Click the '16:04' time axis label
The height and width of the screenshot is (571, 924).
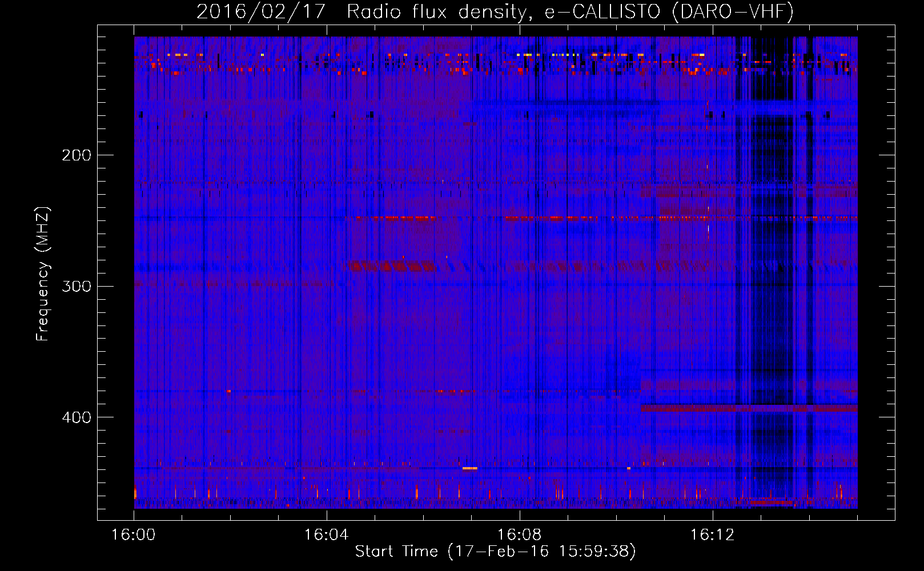click(327, 535)
